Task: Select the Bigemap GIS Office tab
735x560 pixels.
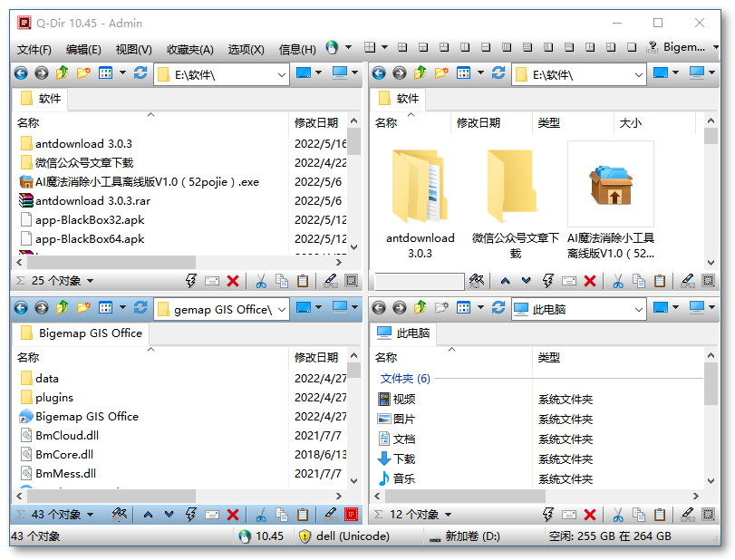Action: pos(81,333)
